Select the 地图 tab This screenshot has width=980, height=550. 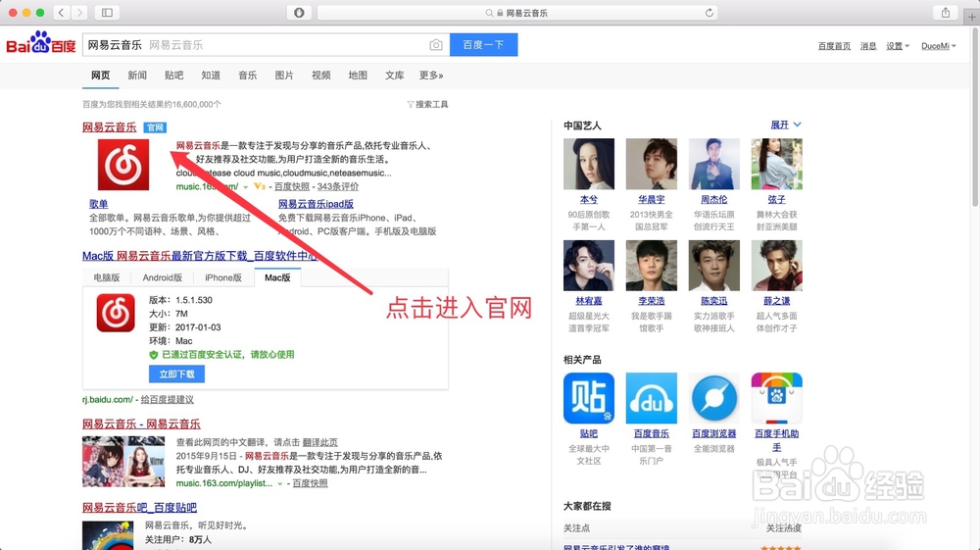pyautogui.click(x=358, y=75)
